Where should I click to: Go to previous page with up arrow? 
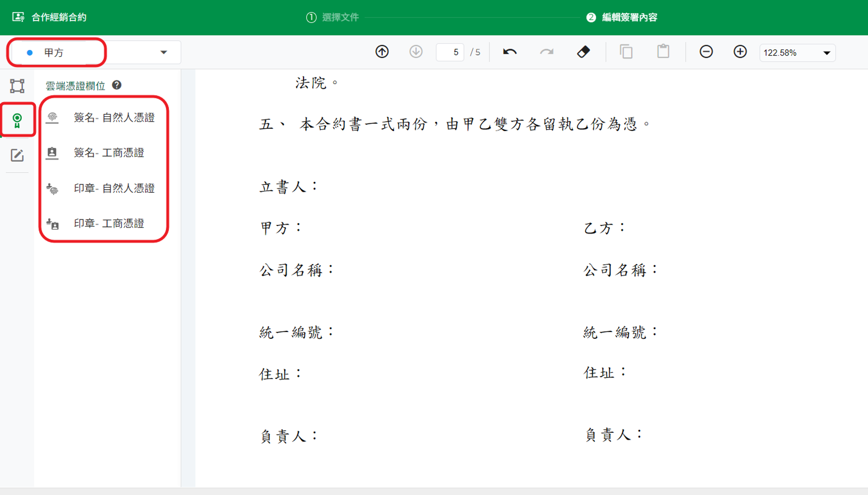point(382,52)
